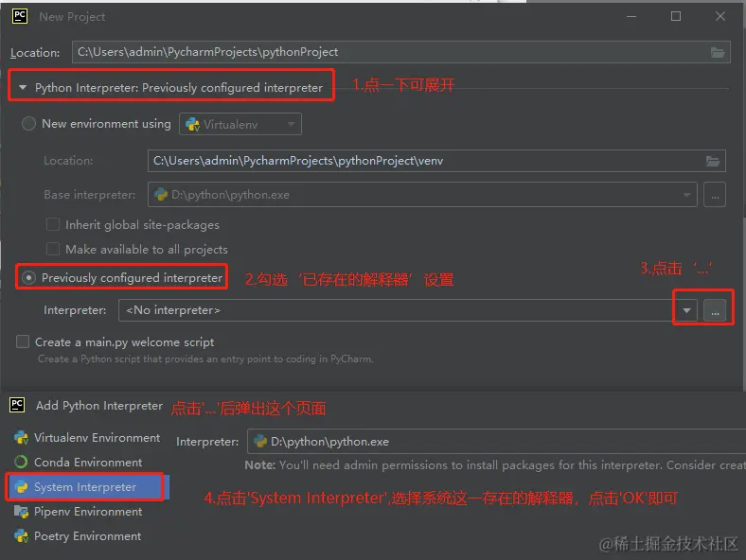
Task: Select New environment using radio button
Action: tap(28, 124)
